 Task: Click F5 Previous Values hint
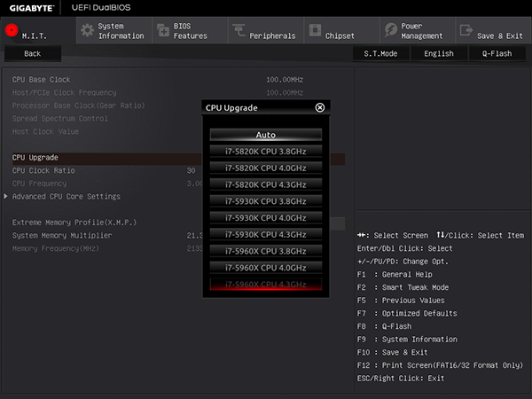coord(401,301)
